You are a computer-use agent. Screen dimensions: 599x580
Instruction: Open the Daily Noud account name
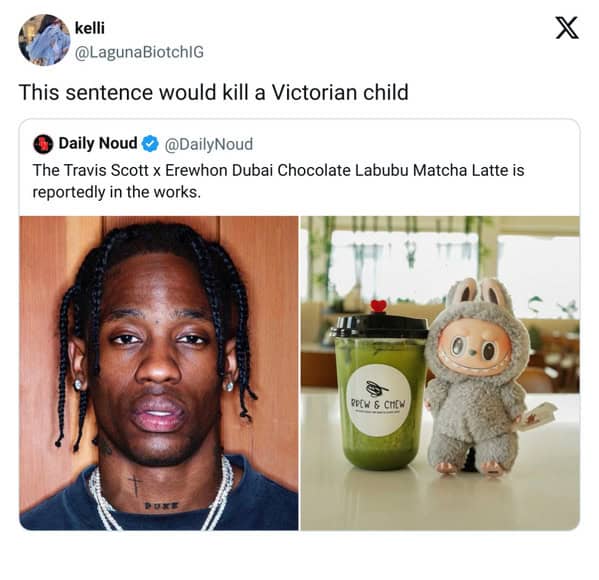[98, 143]
